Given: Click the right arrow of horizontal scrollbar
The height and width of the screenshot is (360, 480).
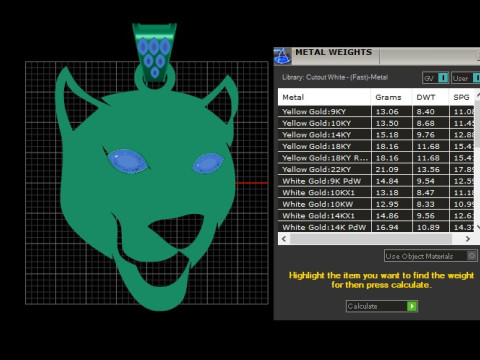Looking at the screenshot, I should (468, 239).
